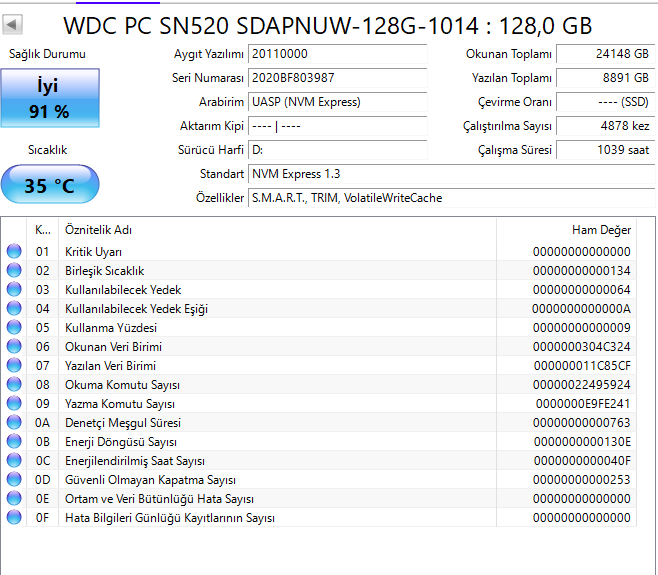
Task: Select the Ortam ve Veri Bütünlüğü Hata Sayısı name
Action: point(159,499)
